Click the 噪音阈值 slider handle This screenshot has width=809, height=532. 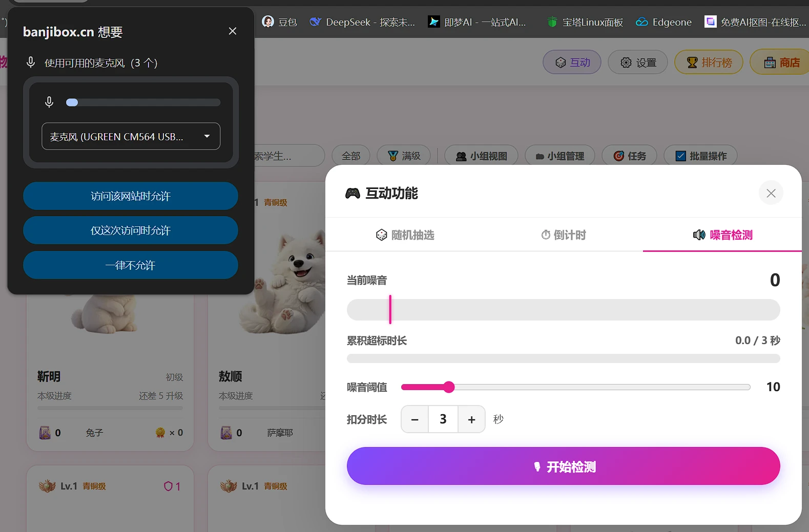pyautogui.click(x=449, y=387)
